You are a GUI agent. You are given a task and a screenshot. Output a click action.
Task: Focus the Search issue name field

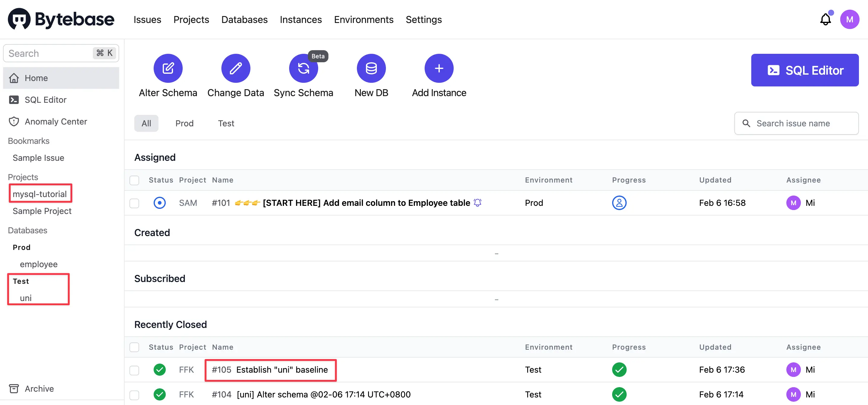[x=796, y=123]
